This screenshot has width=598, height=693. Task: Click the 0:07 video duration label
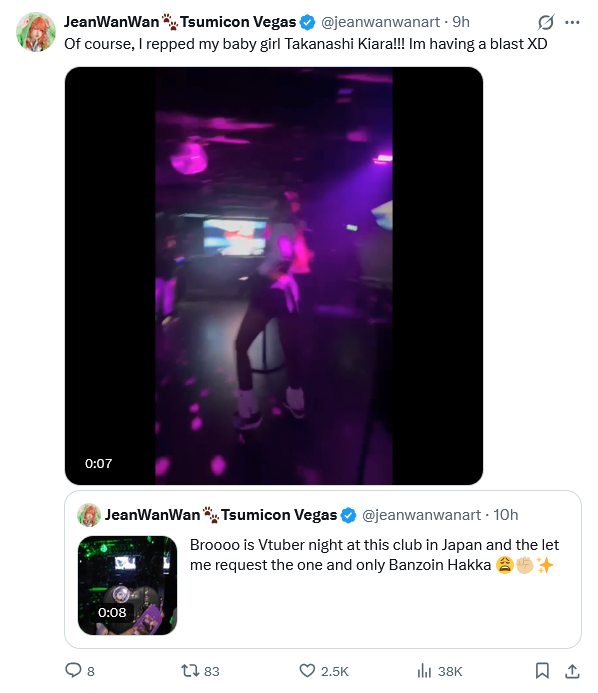[99, 464]
